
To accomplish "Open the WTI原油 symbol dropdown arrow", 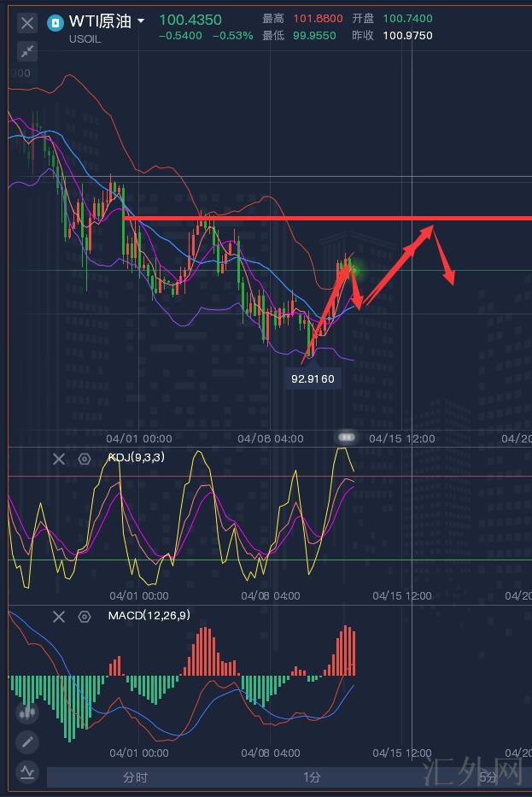I will pos(141,21).
